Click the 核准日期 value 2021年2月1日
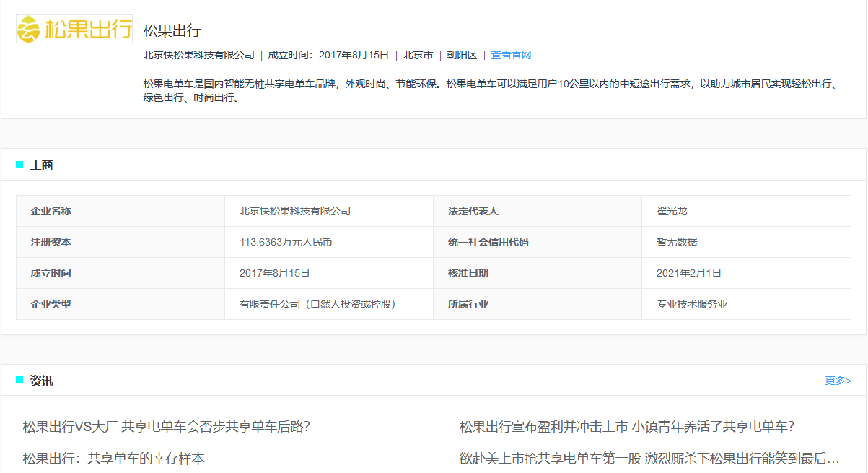This screenshot has width=868, height=473. click(688, 273)
